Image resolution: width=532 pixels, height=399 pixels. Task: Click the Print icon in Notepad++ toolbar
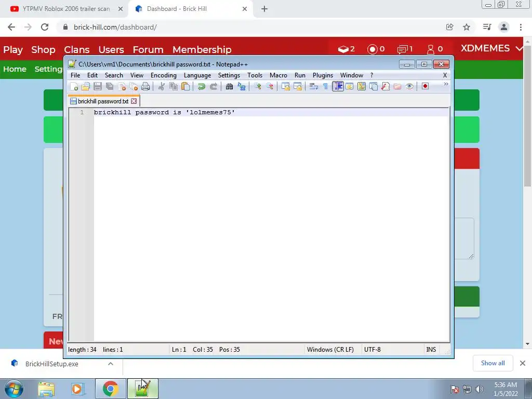pyautogui.click(x=145, y=87)
